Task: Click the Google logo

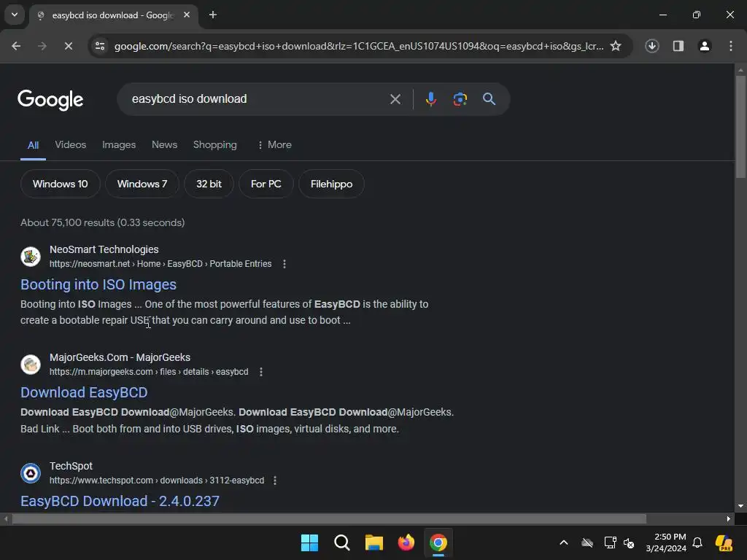Action: coord(50,99)
